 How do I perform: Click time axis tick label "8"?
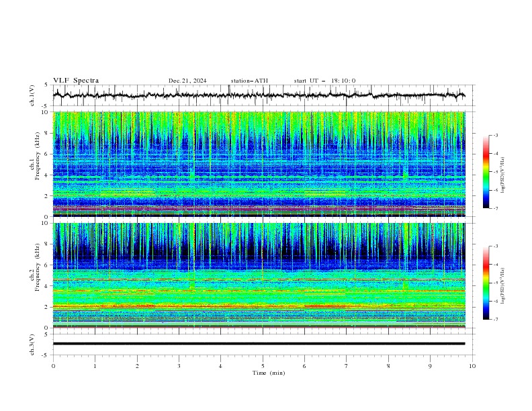coord(388,366)
